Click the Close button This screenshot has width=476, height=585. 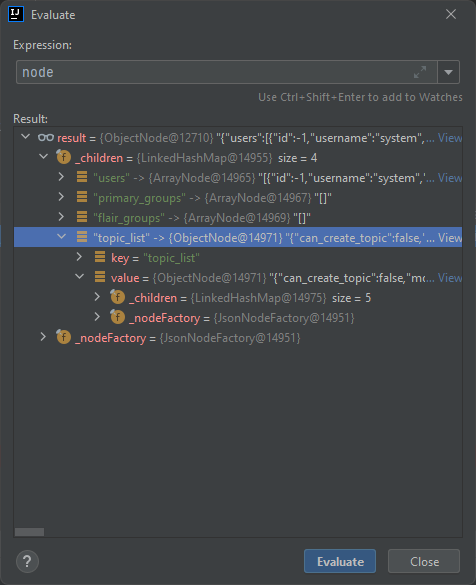click(424, 561)
